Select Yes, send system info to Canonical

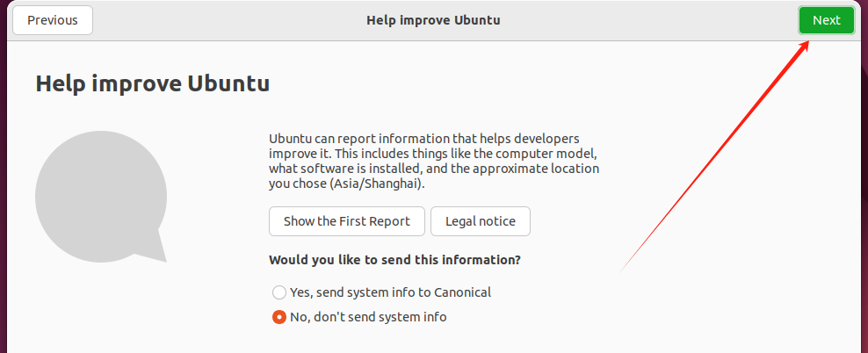(x=381, y=292)
